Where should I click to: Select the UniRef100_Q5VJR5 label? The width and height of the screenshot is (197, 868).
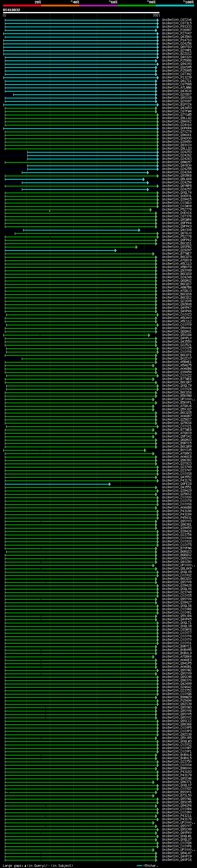coord(177,738)
